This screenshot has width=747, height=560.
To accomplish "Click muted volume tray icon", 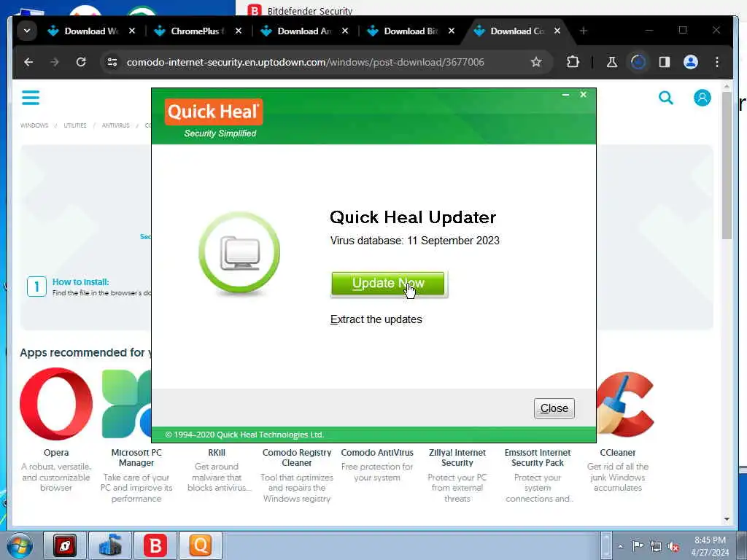I will tap(673, 546).
